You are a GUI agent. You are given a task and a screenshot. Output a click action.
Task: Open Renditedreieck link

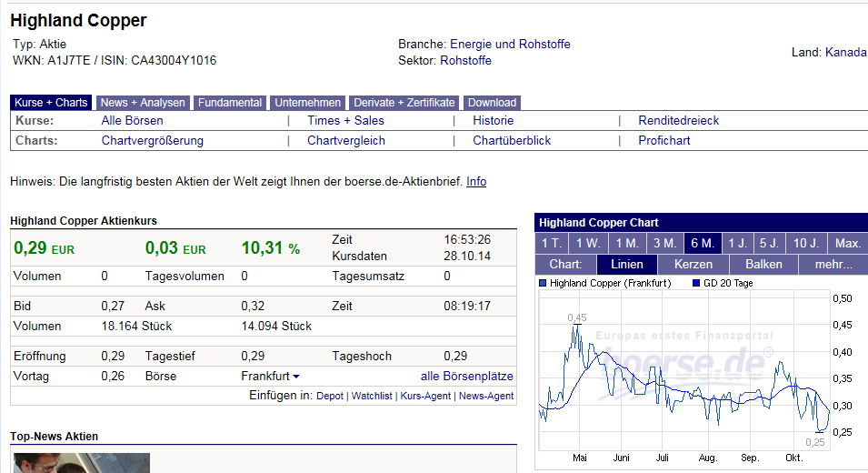679,121
